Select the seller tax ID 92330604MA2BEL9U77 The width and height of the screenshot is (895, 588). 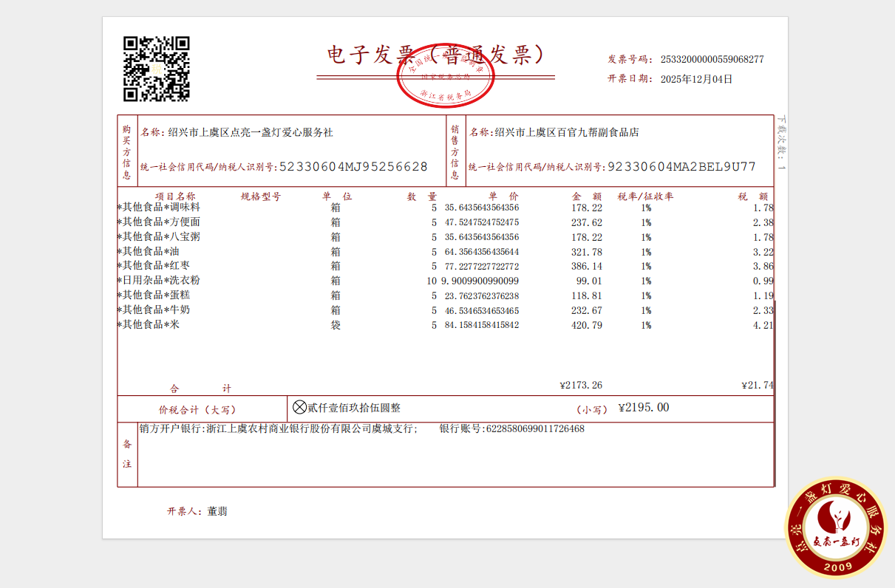coord(681,167)
